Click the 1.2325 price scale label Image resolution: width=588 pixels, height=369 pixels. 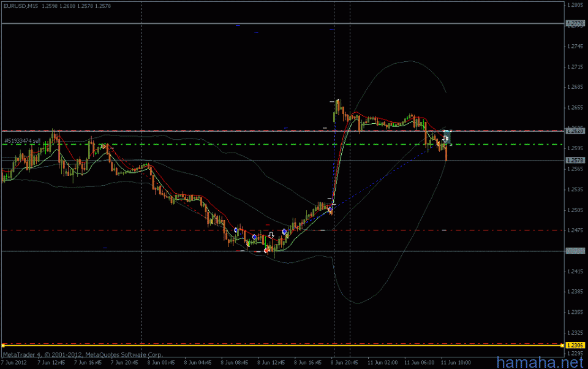[575, 333]
